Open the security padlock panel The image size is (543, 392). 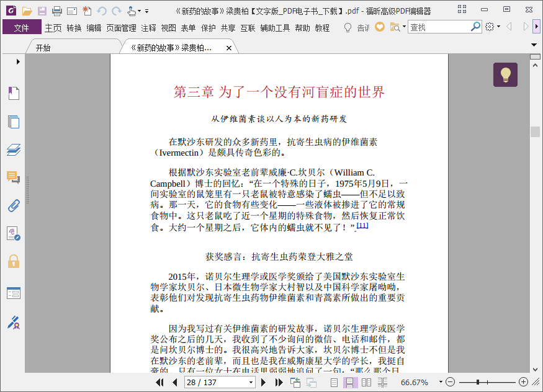tap(14, 262)
